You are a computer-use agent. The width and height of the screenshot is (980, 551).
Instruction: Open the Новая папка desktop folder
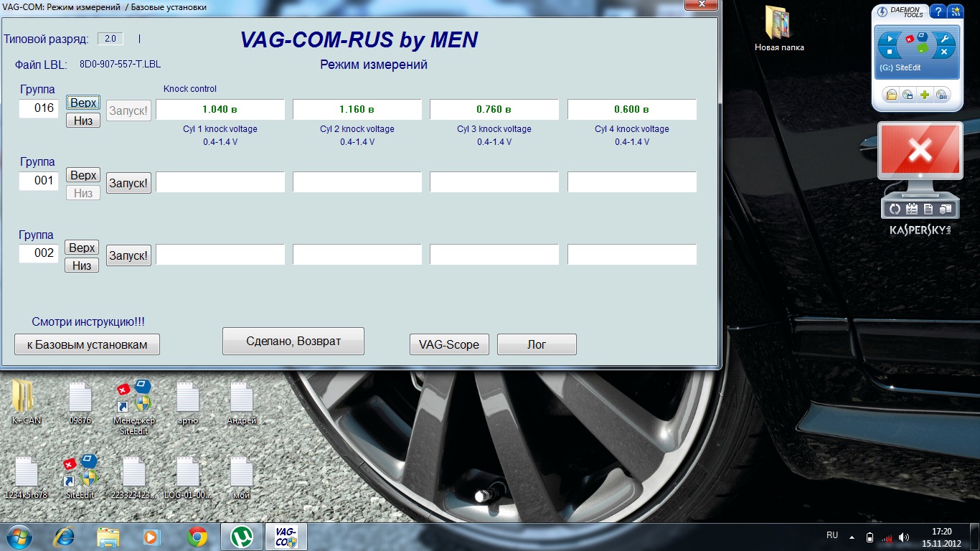click(779, 29)
